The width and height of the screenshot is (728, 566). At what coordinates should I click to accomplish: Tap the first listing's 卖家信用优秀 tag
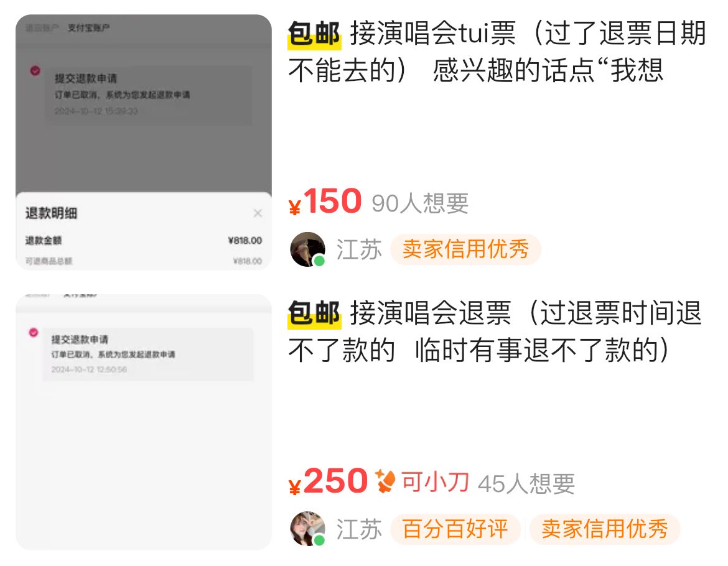click(465, 249)
